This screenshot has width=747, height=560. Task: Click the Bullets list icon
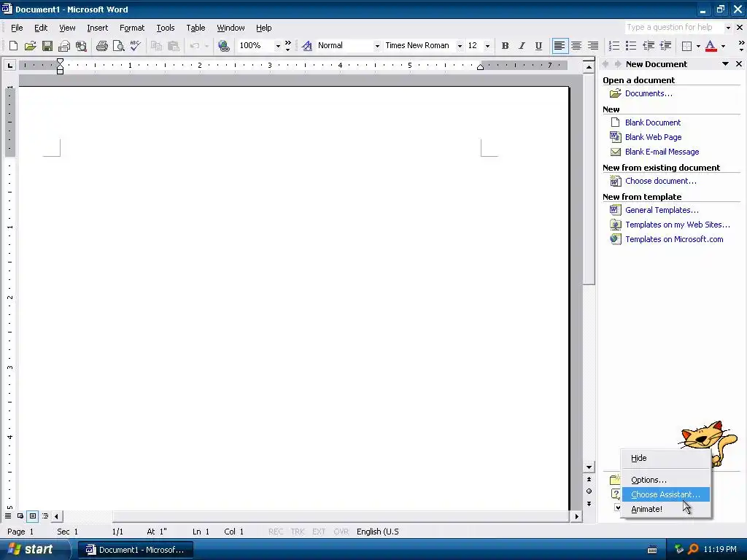click(631, 46)
